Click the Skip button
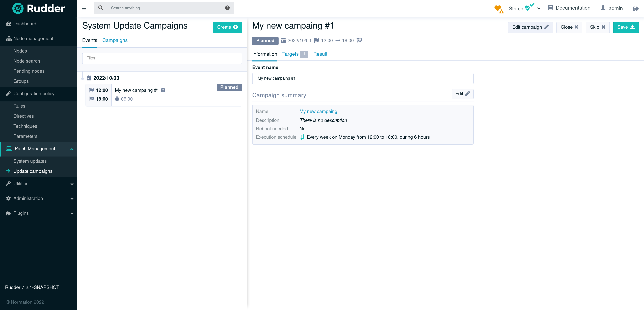 point(597,27)
